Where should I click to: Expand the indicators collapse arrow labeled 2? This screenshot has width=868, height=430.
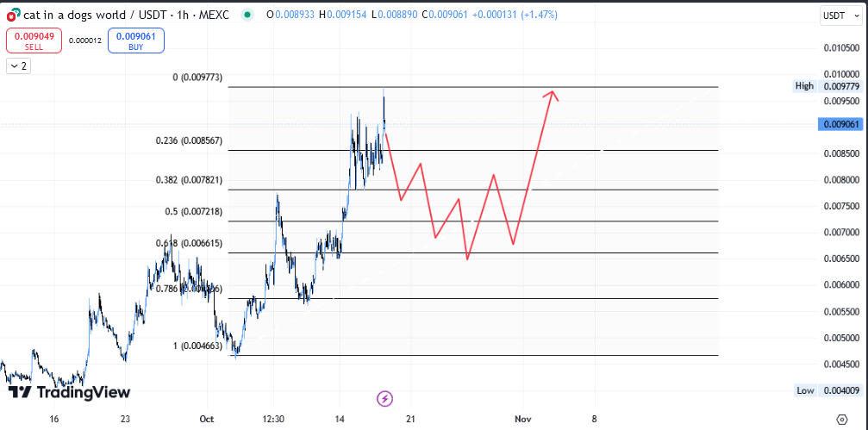point(18,66)
